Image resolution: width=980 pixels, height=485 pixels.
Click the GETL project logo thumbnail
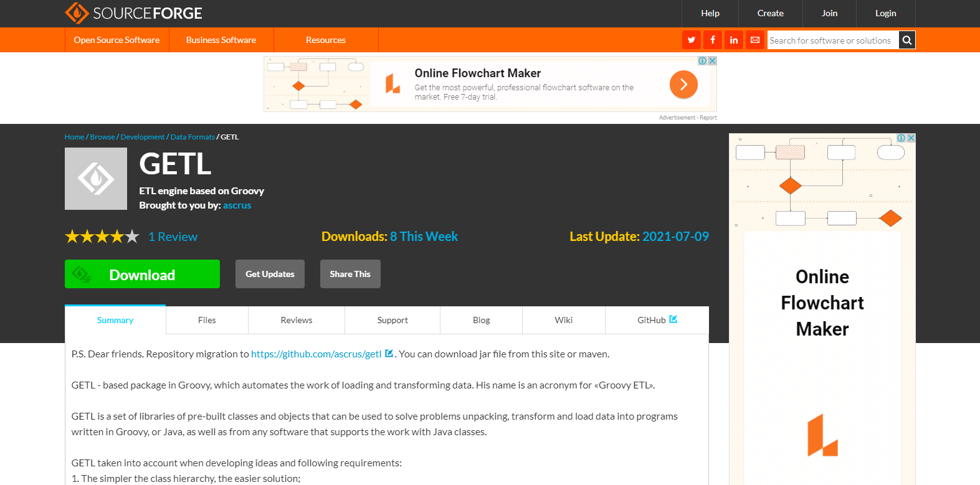click(96, 179)
